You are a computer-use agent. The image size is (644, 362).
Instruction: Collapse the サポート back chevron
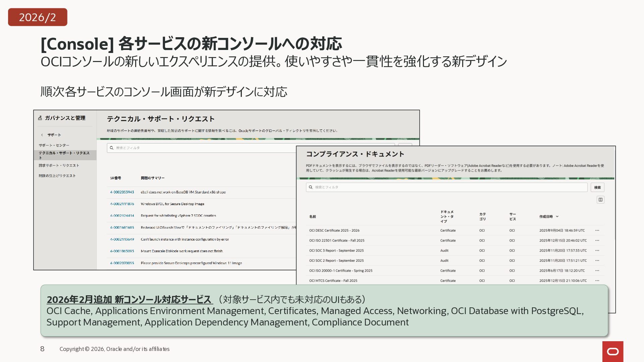click(x=42, y=135)
